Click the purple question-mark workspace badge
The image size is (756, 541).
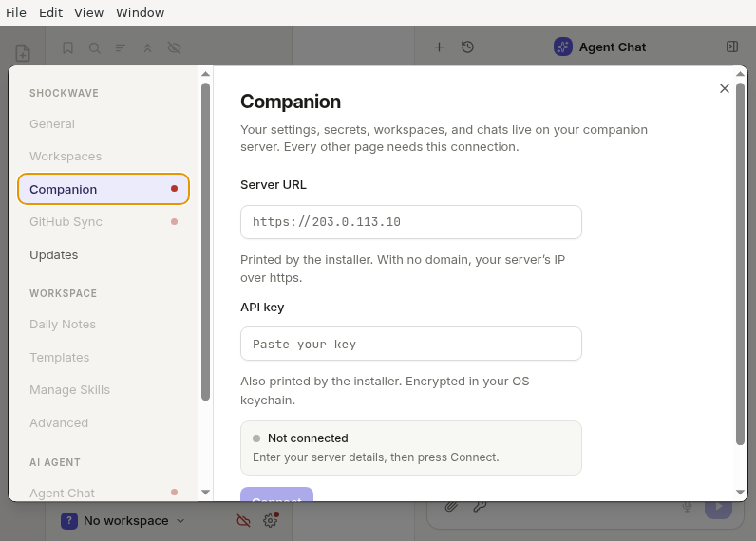coord(69,521)
